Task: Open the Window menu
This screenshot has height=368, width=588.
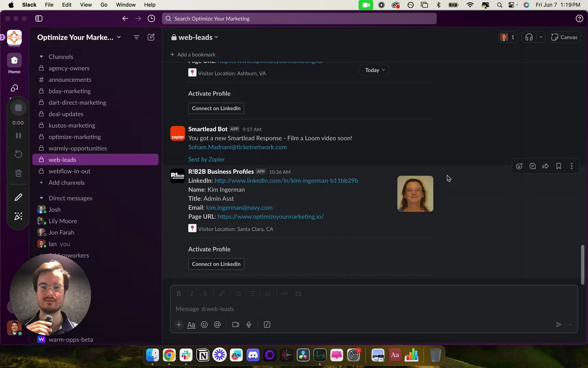Action: point(125,5)
